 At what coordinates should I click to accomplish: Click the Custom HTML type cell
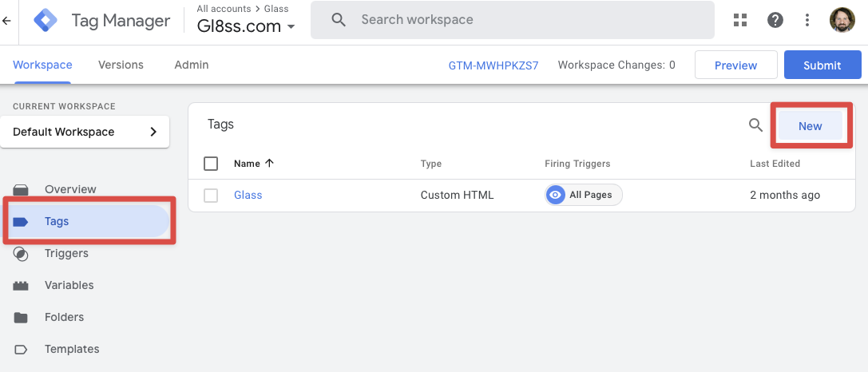click(x=458, y=195)
